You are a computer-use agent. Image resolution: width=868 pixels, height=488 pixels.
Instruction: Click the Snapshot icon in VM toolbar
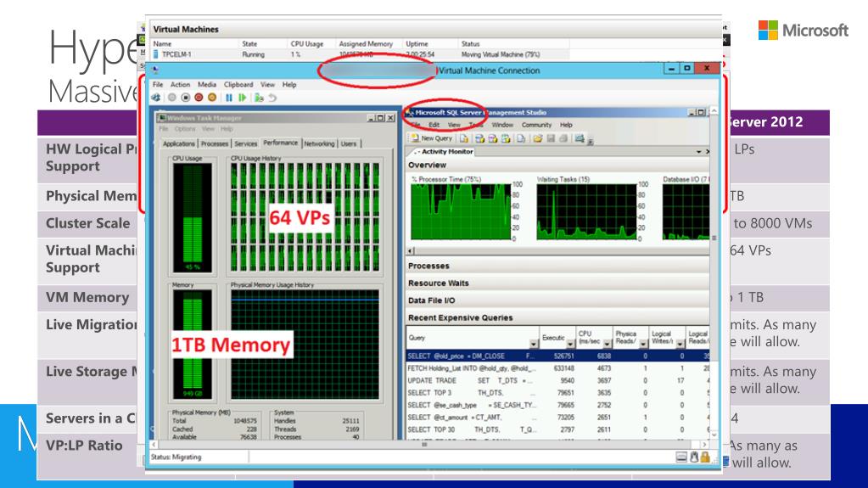pos(259,98)
